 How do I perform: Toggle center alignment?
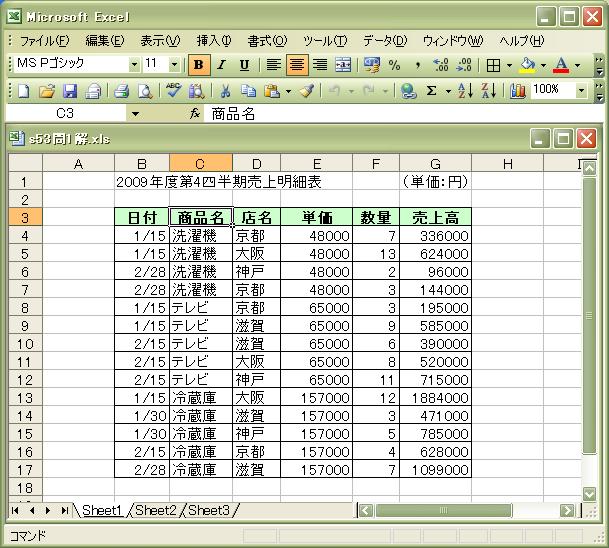click(x=297, y=65)
